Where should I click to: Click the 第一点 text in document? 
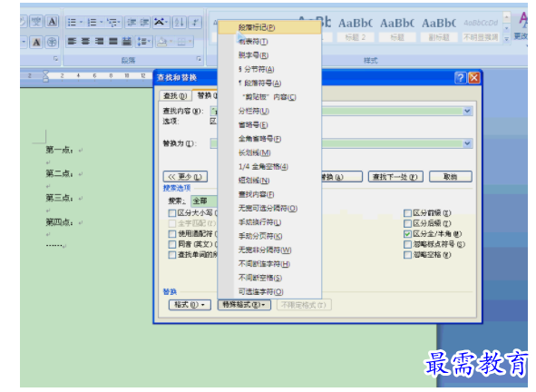tap(59, 150)
